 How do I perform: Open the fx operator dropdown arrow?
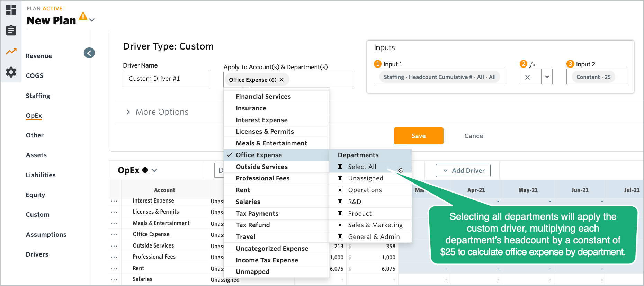547,77
